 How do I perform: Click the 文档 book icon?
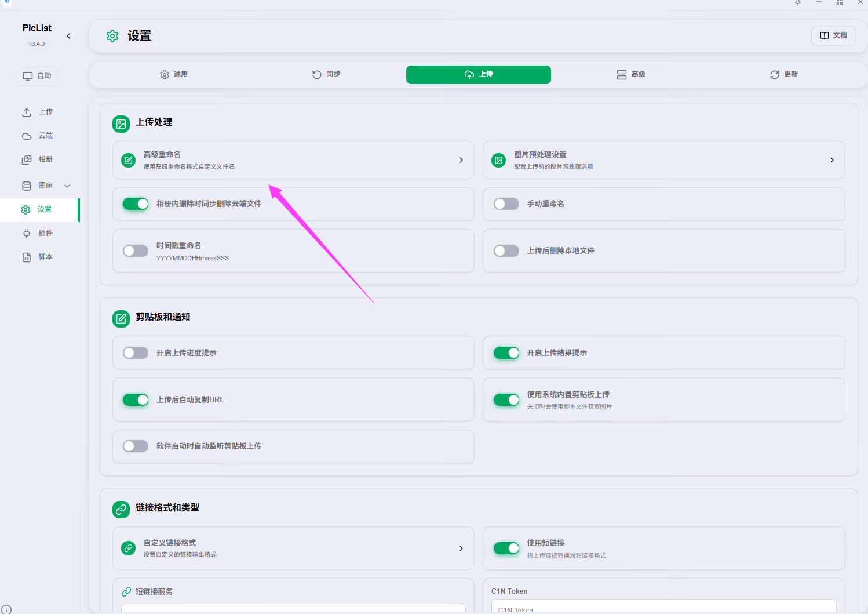pyautogui.click(x=825, y=36)
